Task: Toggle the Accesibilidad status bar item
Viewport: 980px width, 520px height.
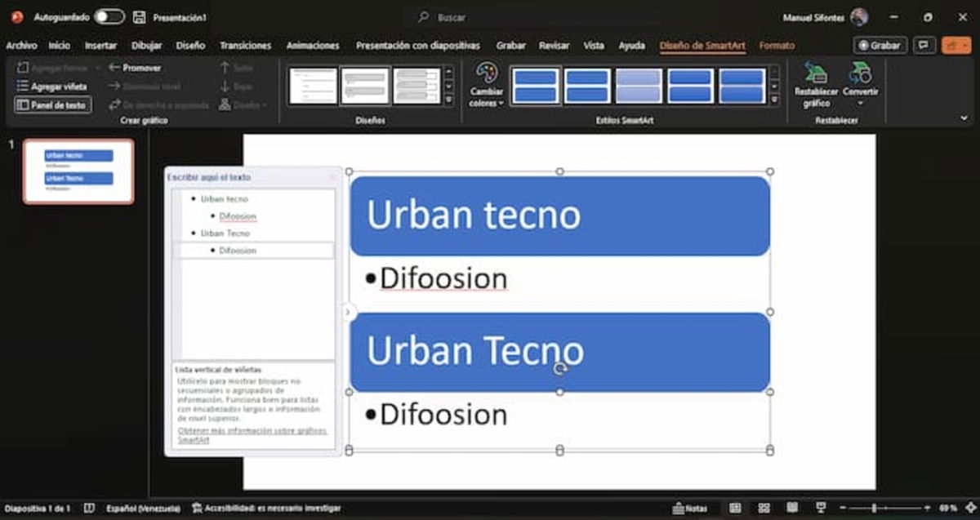Action: pyautogui.click(x=253, y=506)
